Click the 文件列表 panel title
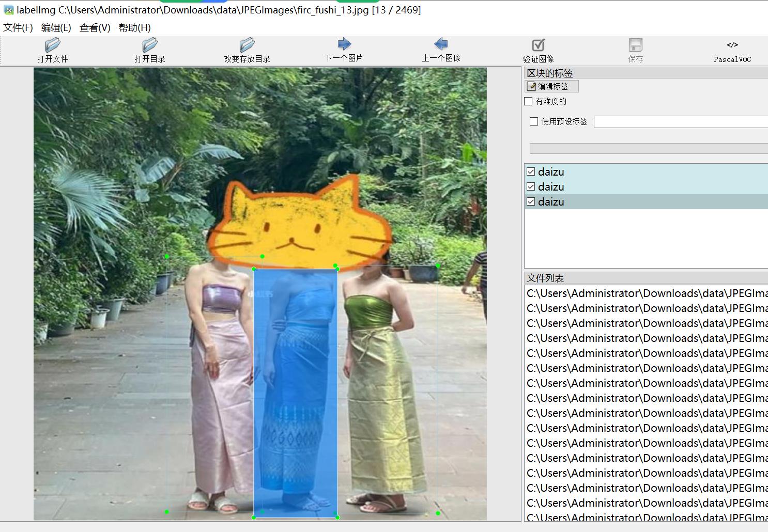The width and height of the screenshot is (768, 532). (x=545, y=278)
